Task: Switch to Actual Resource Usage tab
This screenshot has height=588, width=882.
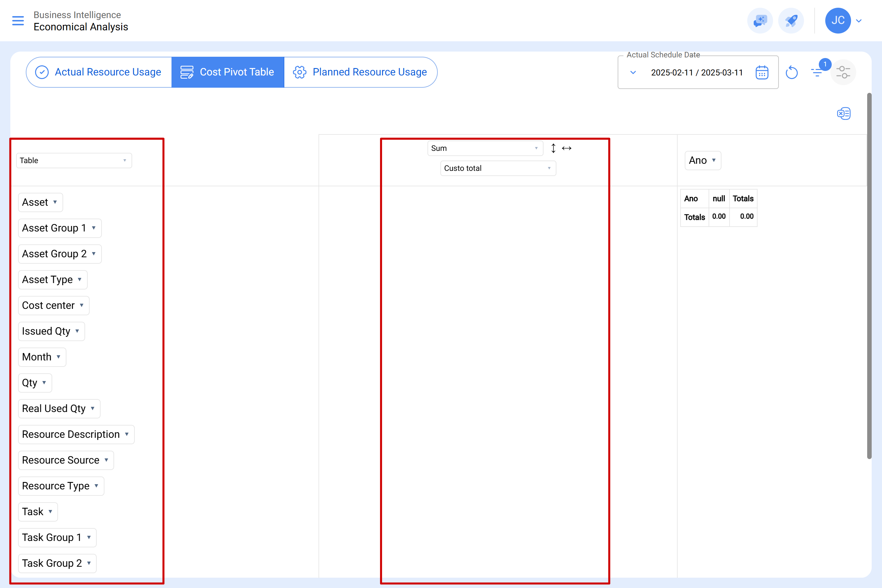Action: [99, 72]
